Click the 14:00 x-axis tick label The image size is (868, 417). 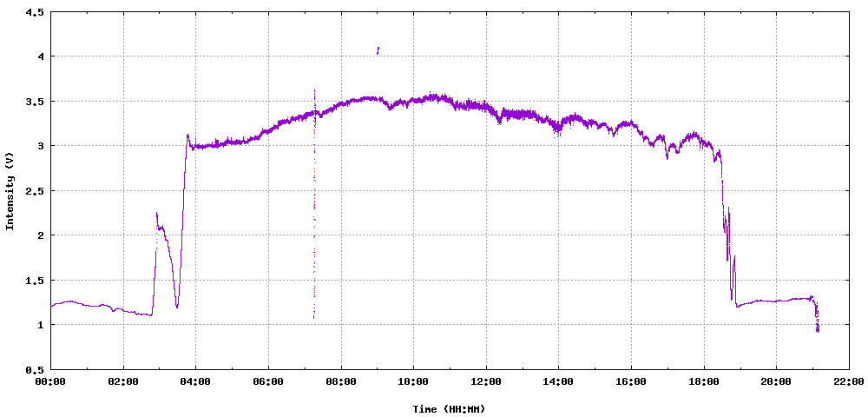click(558, 381)
